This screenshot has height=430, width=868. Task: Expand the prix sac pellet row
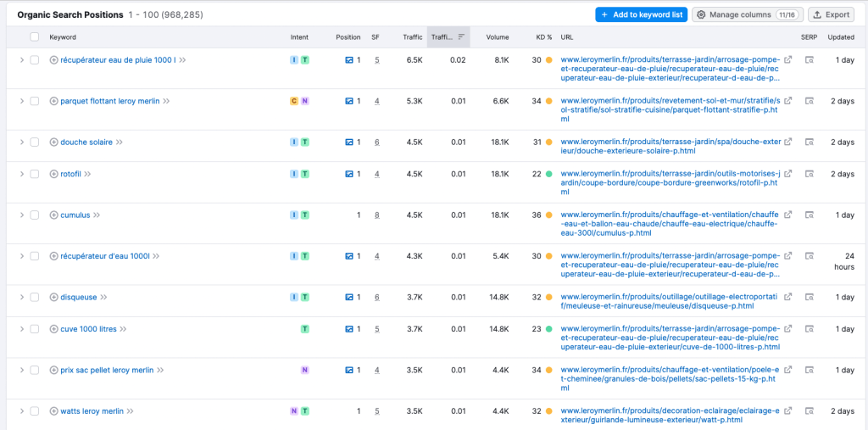click(22, 371)
